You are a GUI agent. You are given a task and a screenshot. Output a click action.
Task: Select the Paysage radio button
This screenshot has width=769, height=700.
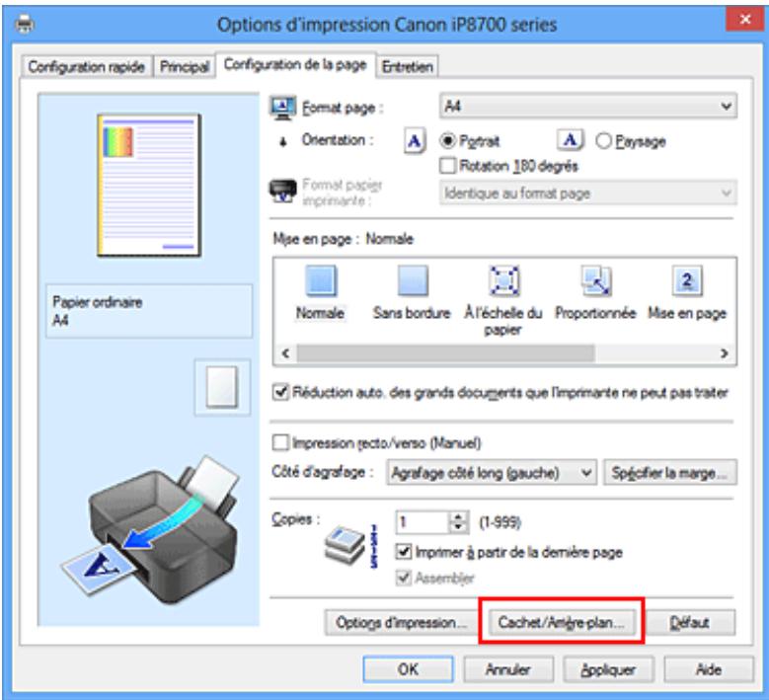pyautogui.click(x=603, y=141)
